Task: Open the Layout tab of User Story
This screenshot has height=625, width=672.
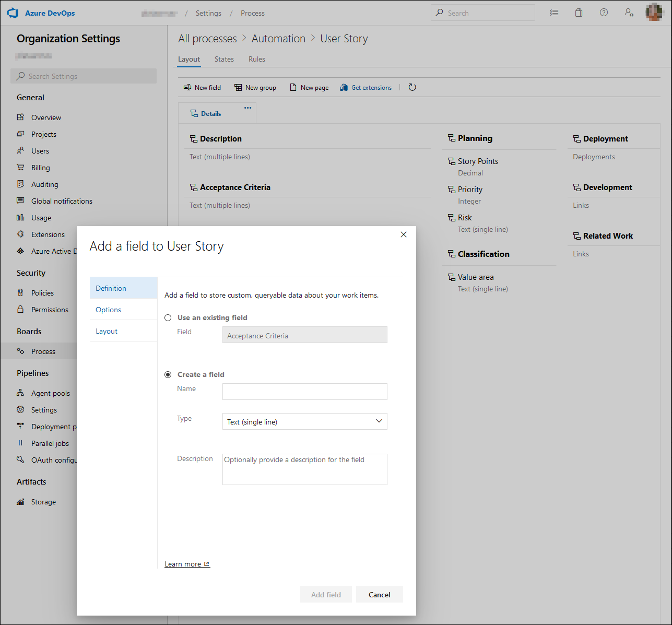Action: pos(189,59)
